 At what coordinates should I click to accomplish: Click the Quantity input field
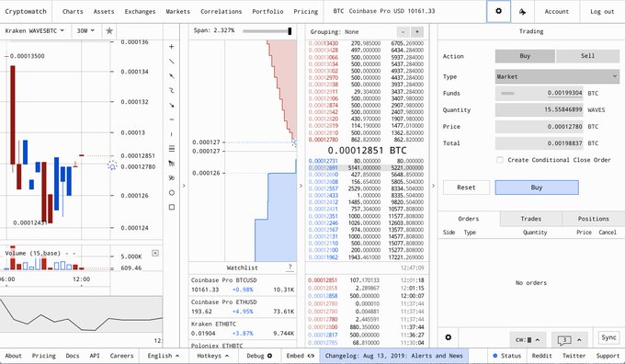539,109
